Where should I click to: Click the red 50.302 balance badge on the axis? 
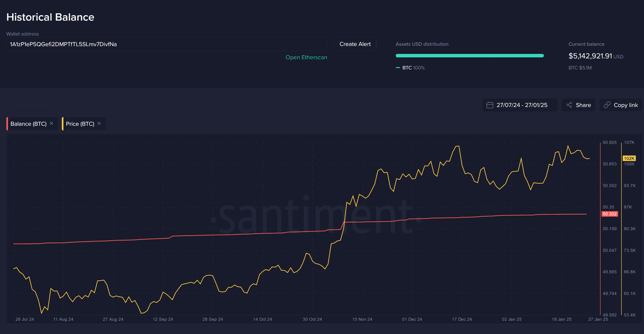(x=609, y=214)
